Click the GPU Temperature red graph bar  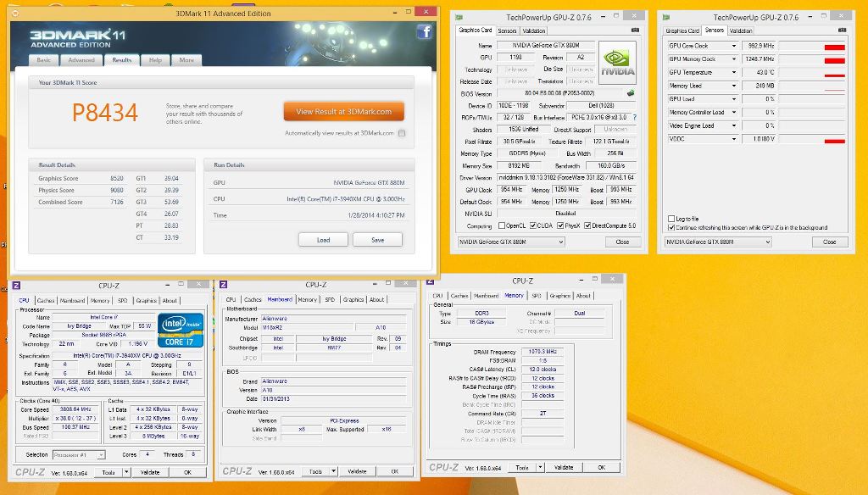point(834,75)
